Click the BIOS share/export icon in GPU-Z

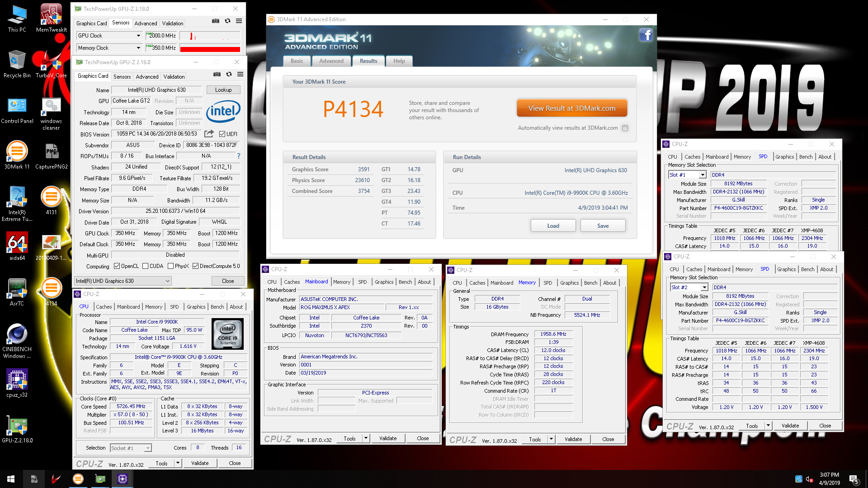click(x=209, y=134)
